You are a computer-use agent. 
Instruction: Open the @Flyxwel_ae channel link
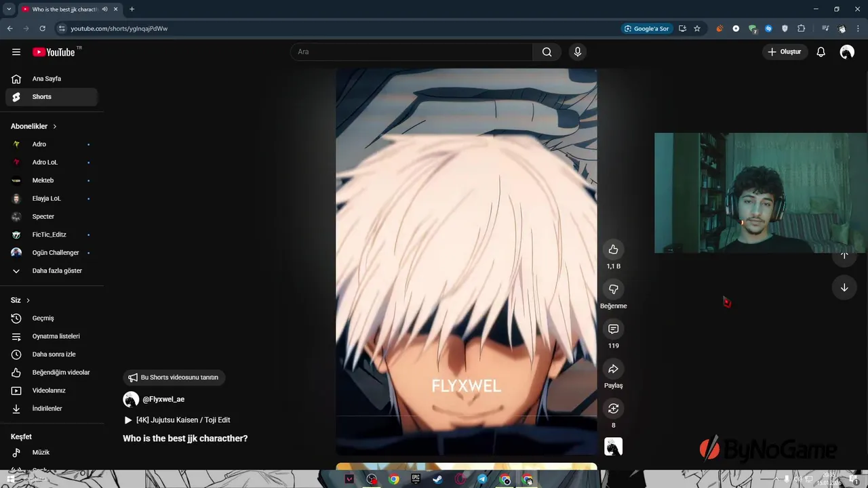point(163,399)
